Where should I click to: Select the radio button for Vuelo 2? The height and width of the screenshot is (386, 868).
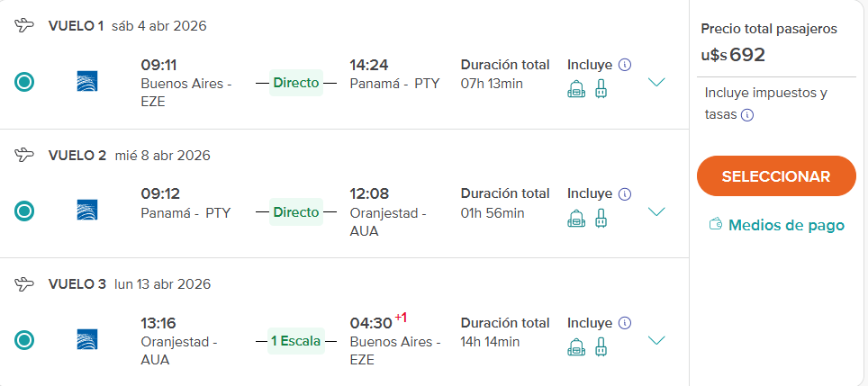[25, 211]
